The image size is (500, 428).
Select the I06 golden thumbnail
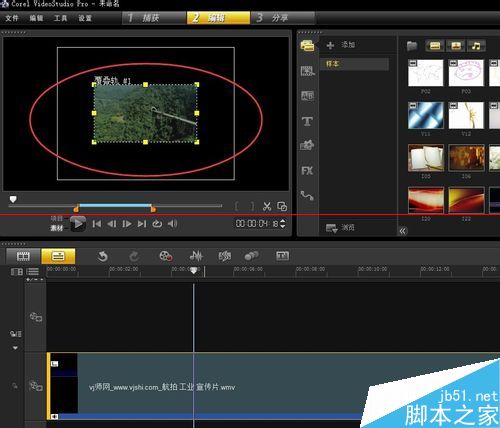(466, 158)
